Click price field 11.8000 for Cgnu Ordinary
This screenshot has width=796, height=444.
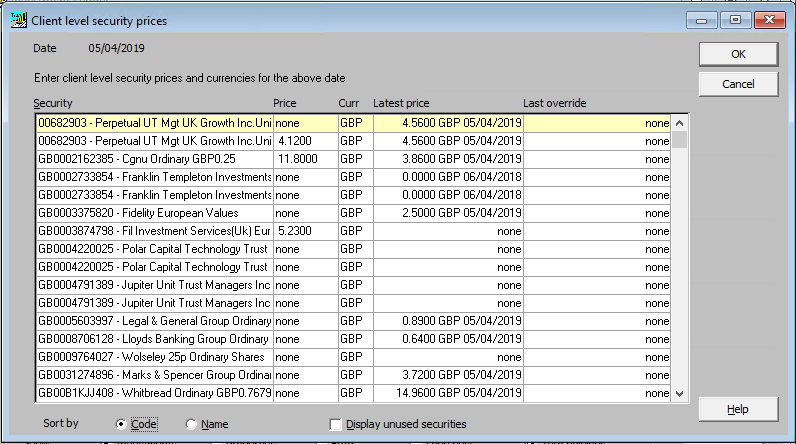click(306, 159)
